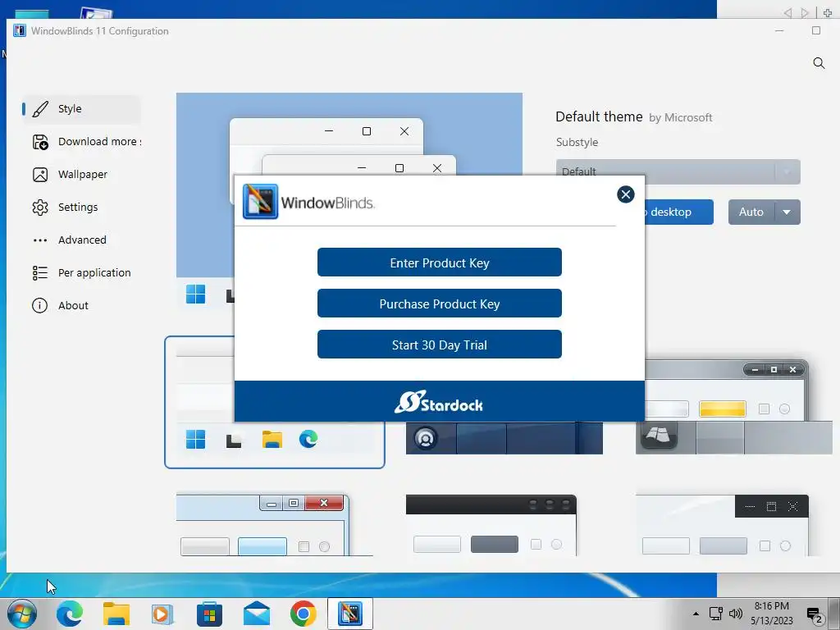Image resolution: width=840 pixels, height=630 pixels.
Task: Click Purchase Product Key button
Action: tap(440, 304)
